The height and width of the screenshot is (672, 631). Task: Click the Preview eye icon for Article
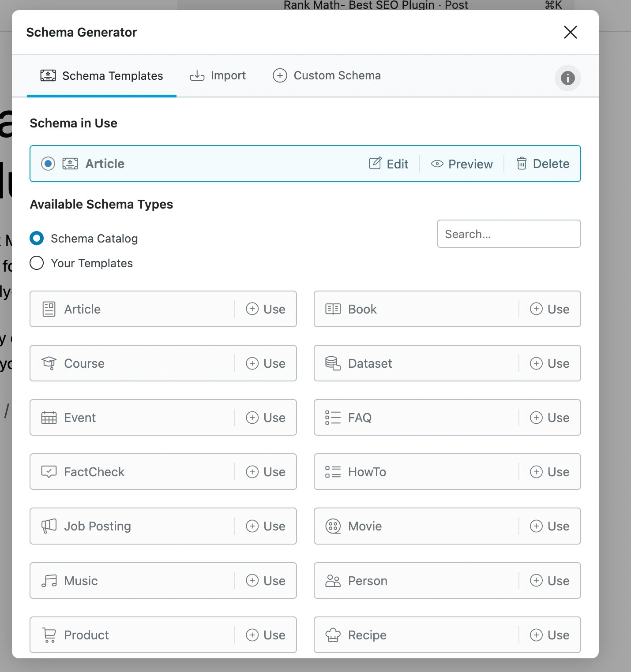tap(437, 164)
